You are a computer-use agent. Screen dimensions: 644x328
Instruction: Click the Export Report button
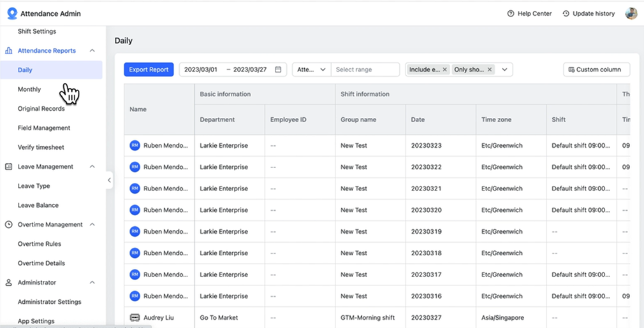coord(149,69)
